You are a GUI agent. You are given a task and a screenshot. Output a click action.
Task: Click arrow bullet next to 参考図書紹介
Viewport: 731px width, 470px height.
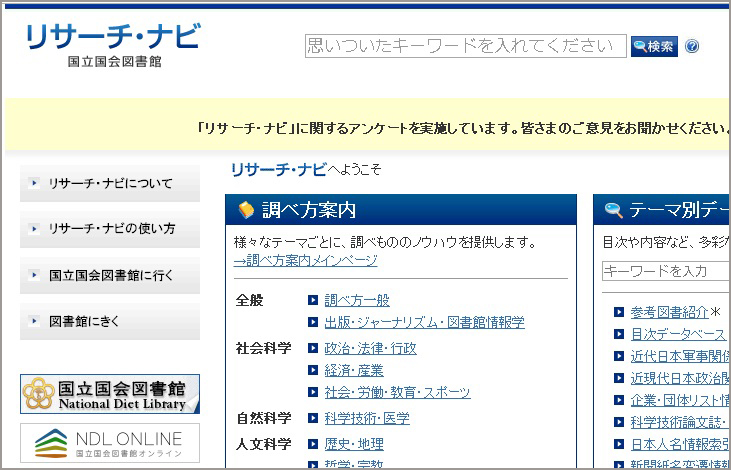[x=619, y=312]
